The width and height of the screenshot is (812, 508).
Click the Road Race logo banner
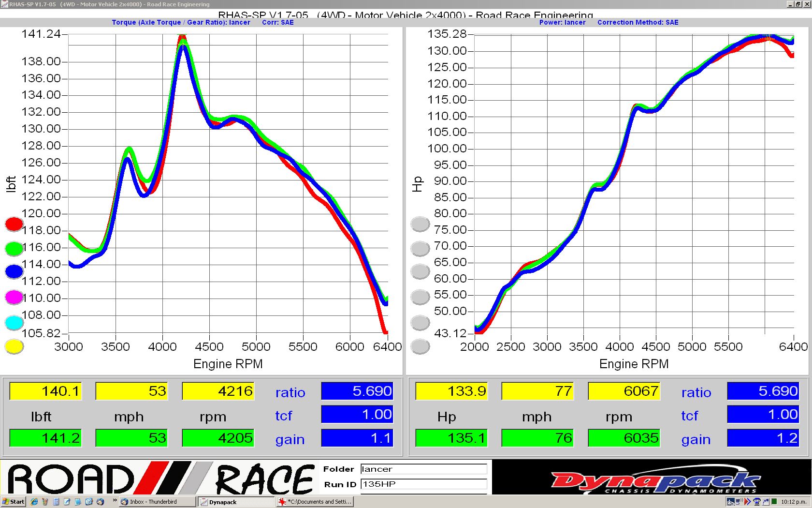click(x=159, y=479)
